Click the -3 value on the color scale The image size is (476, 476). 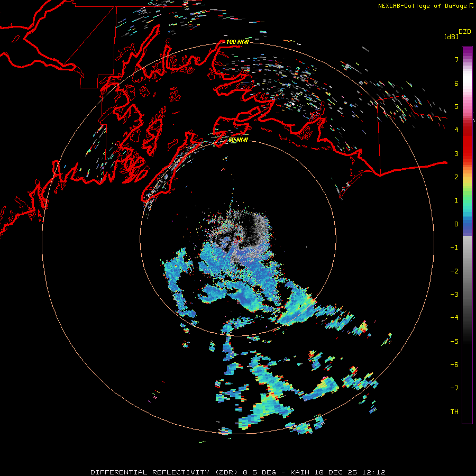pos(454,295)
